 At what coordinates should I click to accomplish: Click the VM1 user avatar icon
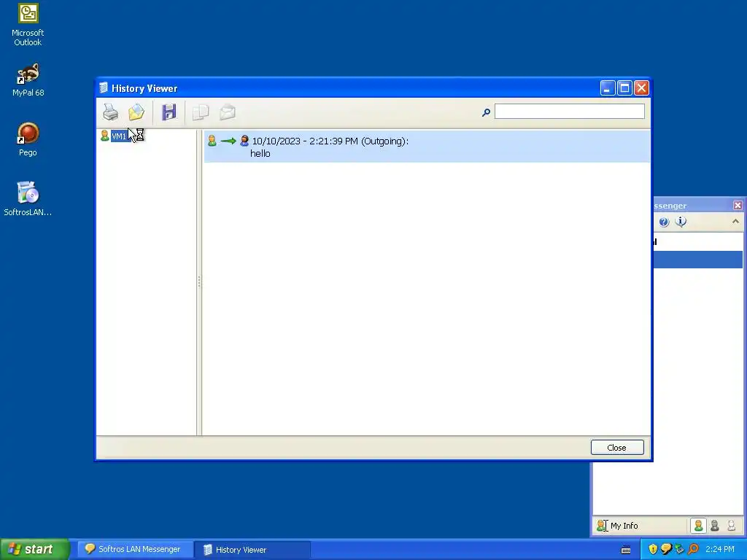[105, 136]
